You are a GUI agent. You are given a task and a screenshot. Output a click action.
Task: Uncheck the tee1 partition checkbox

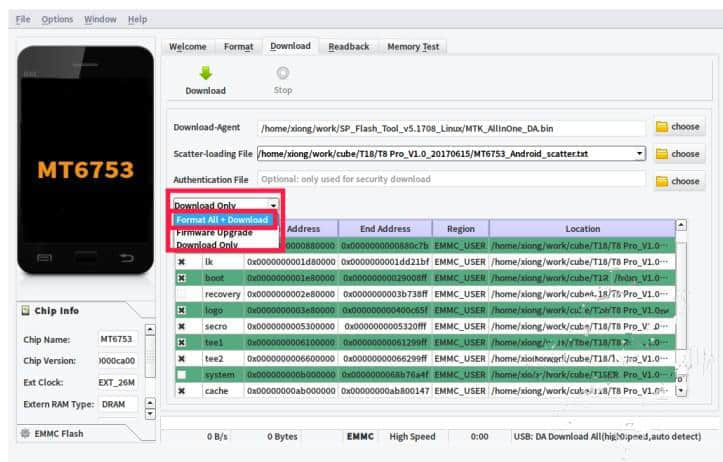181,342
